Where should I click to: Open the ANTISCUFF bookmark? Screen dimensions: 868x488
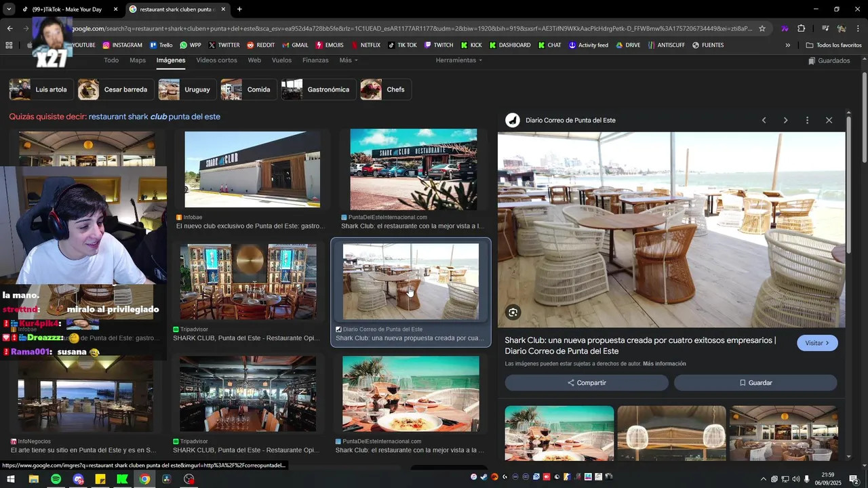click(666, 45)
